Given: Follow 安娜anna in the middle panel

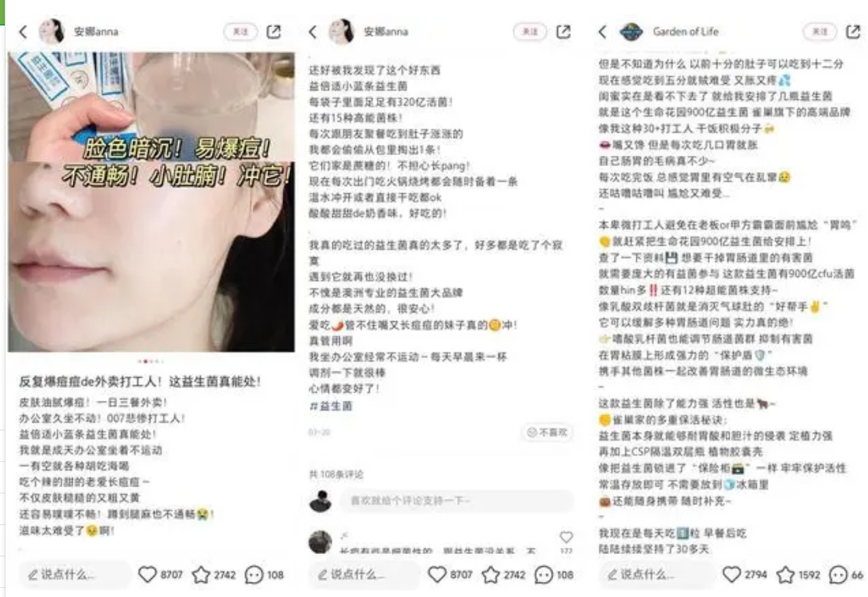Looking at the screenshot, I should coord(530,32).
